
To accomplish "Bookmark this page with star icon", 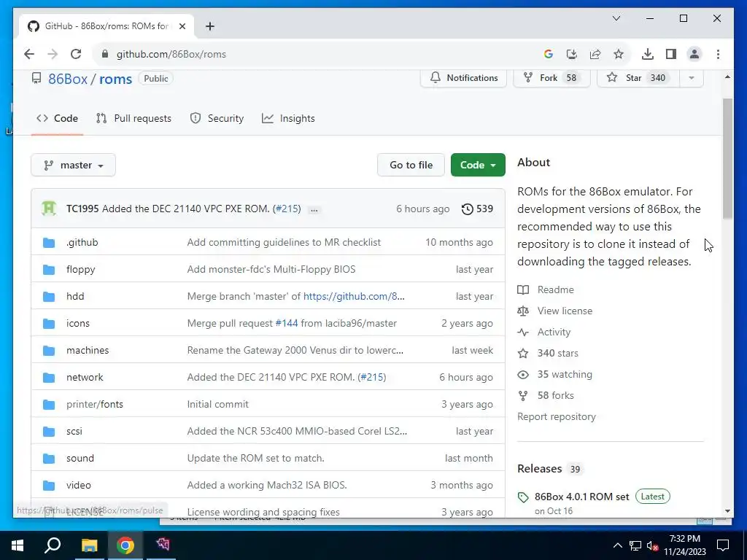I will 619,54.
